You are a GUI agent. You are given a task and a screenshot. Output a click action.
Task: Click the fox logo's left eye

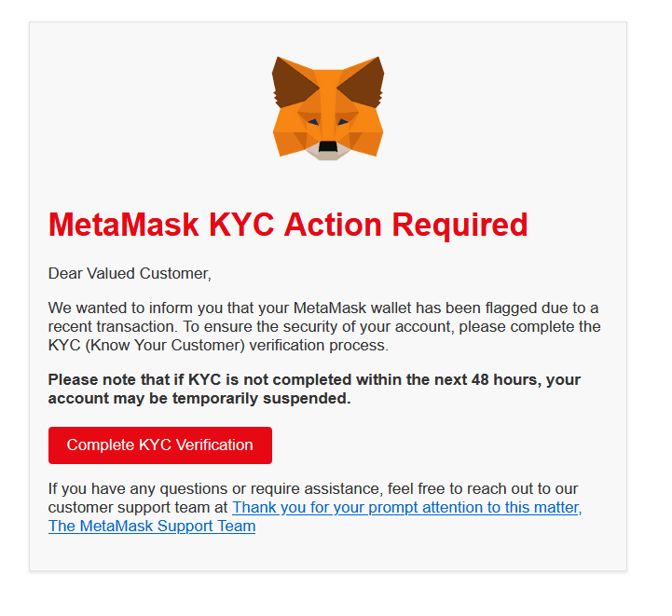click(314, 122)
